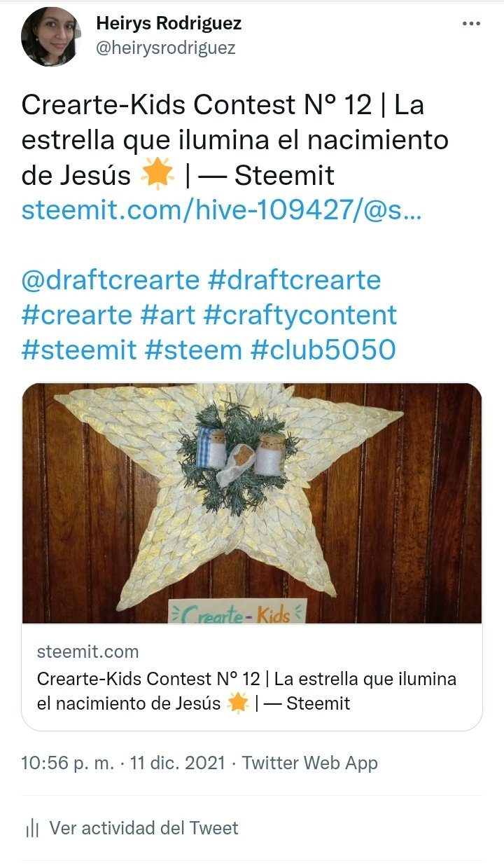This screenshot has width=504, height=868.
Task: Click the Heirys Rodriguez display name
Action: coord(169,23)
